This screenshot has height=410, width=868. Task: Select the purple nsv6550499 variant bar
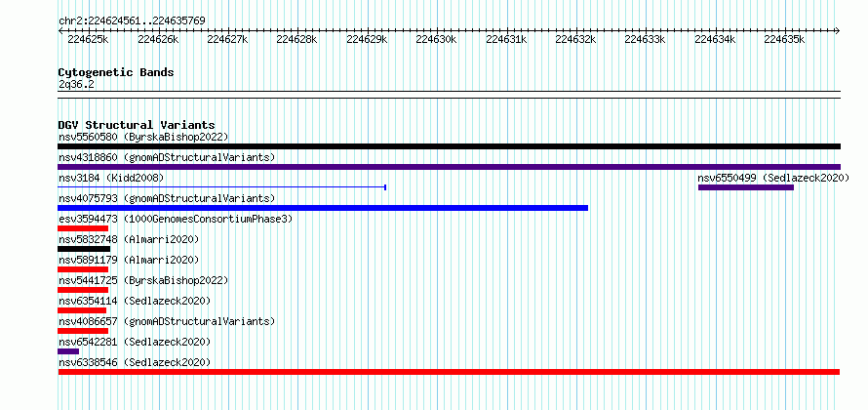click(x=746, y=187)
